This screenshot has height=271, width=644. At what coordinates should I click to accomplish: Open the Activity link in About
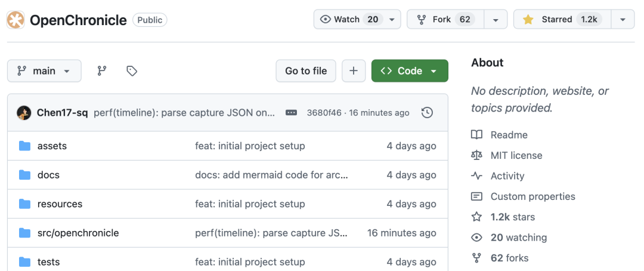507,176
